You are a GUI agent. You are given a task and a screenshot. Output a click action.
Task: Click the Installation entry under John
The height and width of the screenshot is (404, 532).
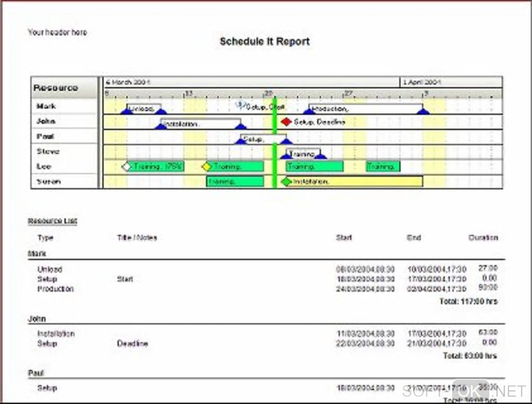[x=56, y=334]
